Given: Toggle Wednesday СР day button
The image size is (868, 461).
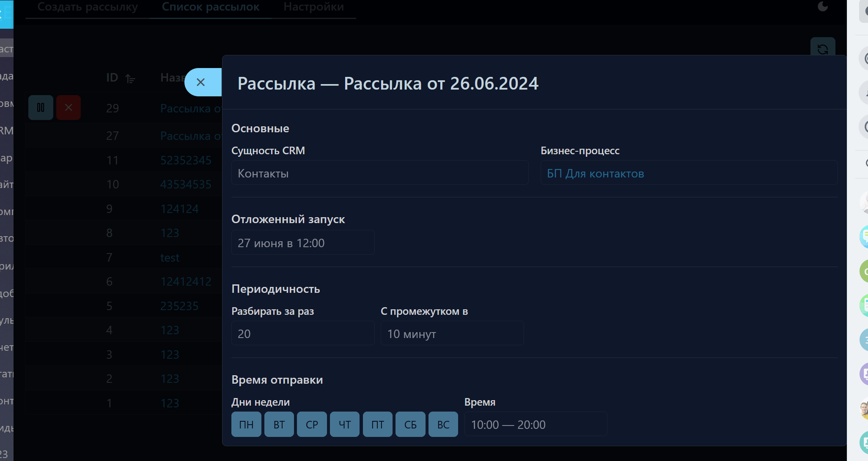Looking at the screenshot, I should (312, 424).
